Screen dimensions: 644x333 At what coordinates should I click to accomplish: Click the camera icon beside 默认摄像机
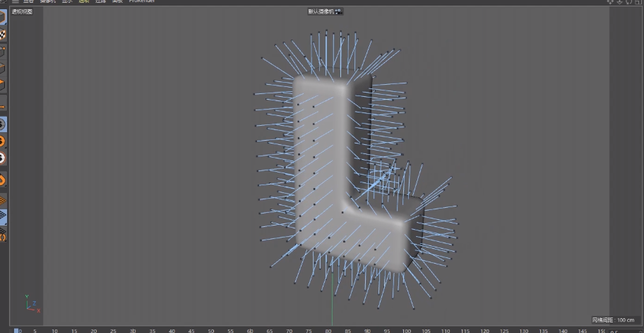(339, 11)
